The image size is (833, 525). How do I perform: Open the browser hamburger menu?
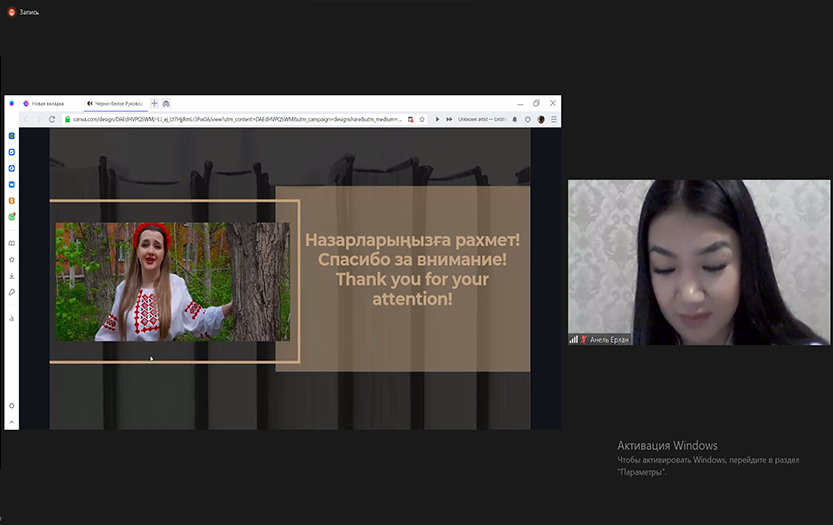click(x=554, y=120)
